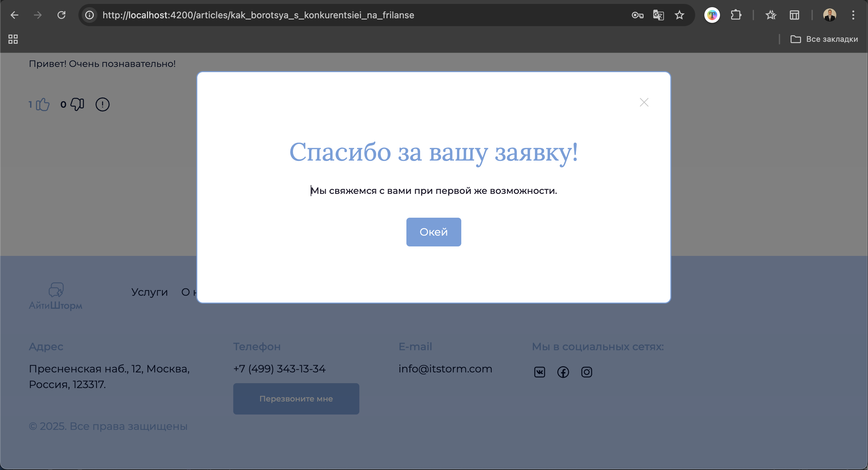This screenshot has height=470, width=868.
Task: Open the saved passwords key icon
Action: pos(637,15)
